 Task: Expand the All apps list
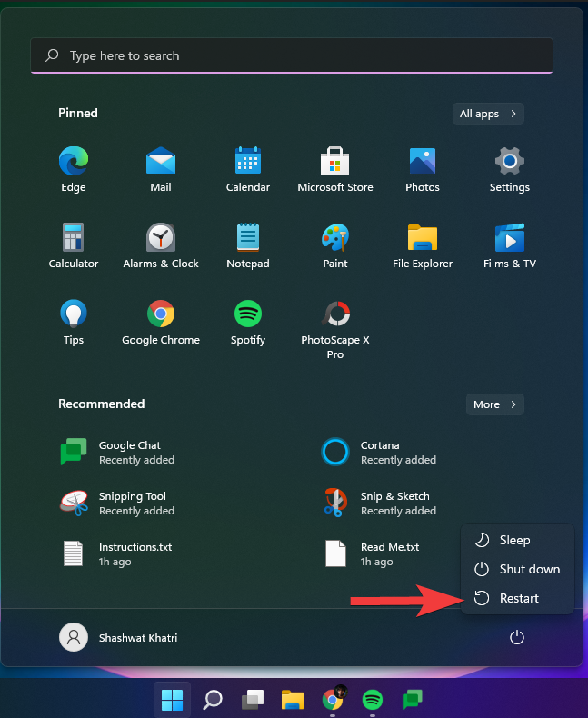coord(488,114)
